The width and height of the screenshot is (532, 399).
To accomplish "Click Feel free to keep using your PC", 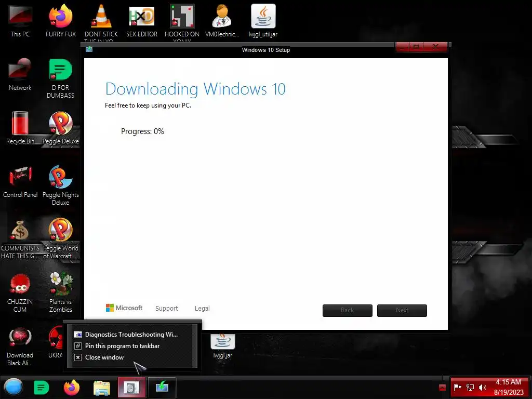I will [x=148, y=105].
